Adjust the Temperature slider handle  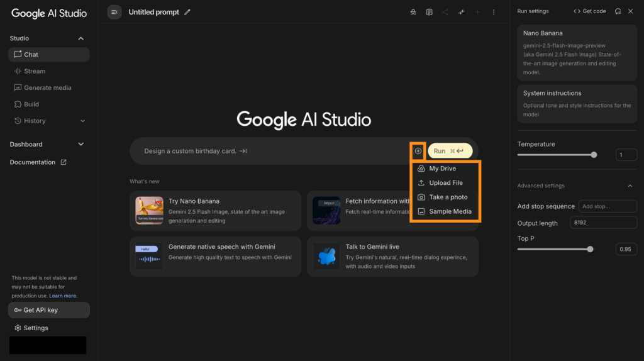click(x=594, y=155)
